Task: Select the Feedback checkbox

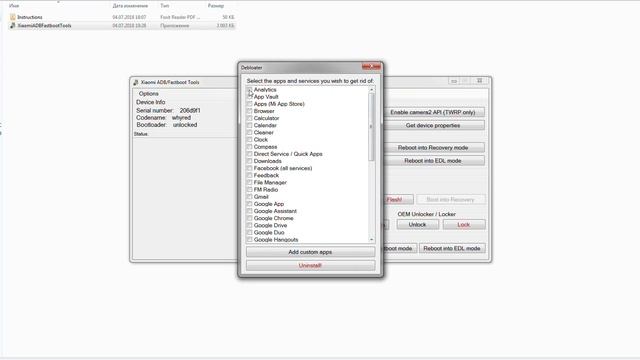Action: (x=249, y=176)
